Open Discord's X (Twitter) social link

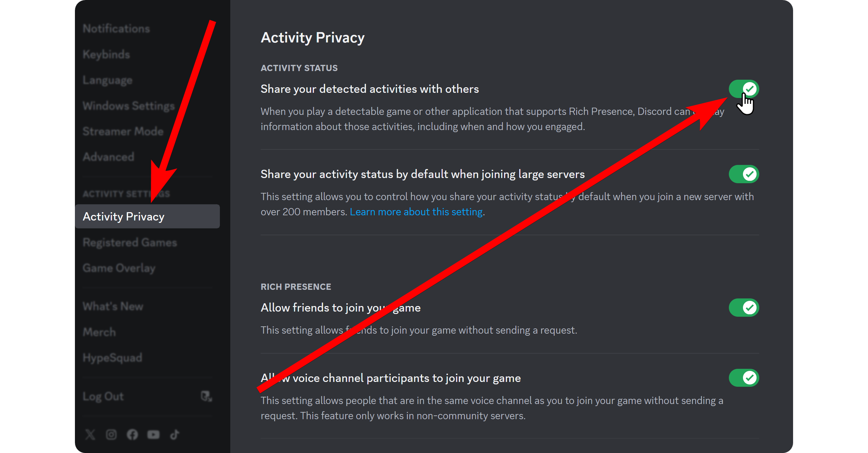(x=90, y=434)
